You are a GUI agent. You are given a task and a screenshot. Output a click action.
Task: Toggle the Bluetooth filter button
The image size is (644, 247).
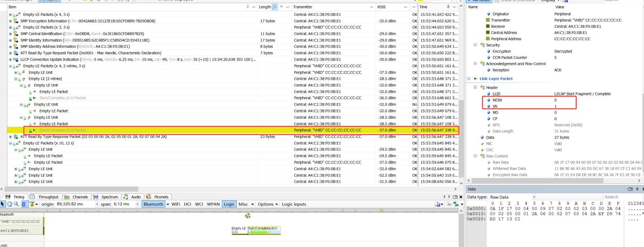pyautogui.click(x=153, y=204)
